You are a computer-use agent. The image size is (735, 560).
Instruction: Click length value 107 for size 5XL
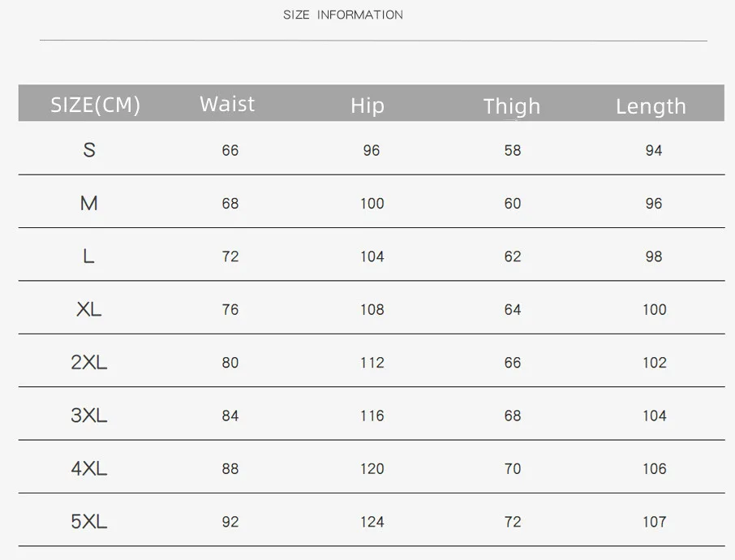coord(655,522)
